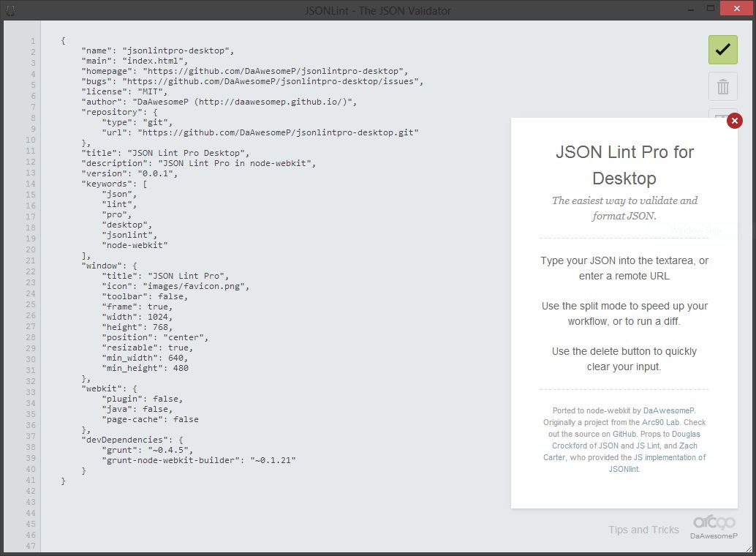
Task: Click the "repository": { line
Action: pos(119,112)
